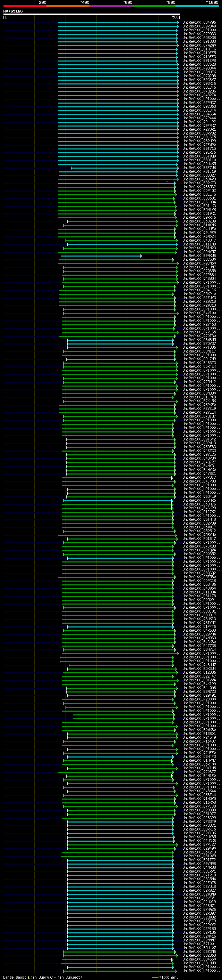This screenshot has height=980, width=222.
Task: Select label UniRef100_C2ZAT8
Action: pyautogui.click(x=199, y=883)
